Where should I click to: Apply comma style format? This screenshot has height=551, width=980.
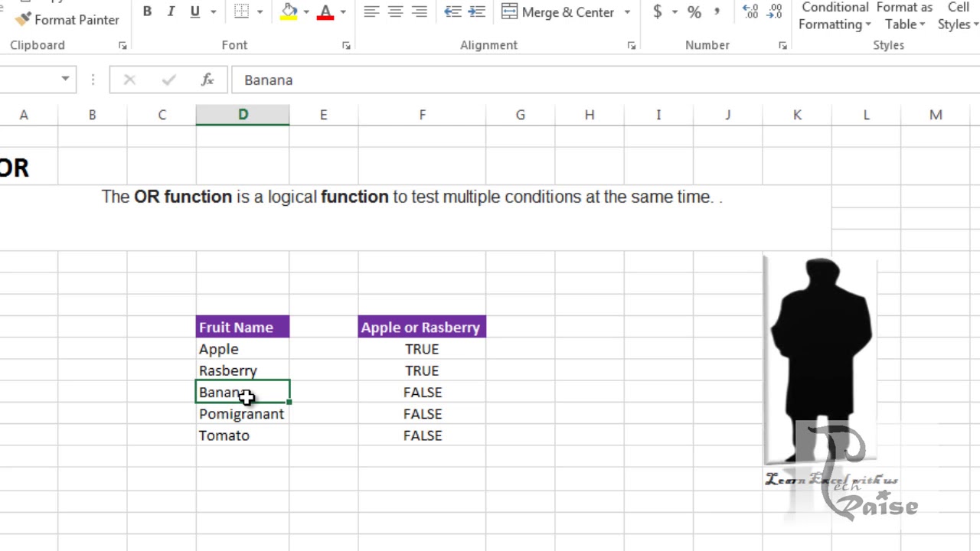pos(717,11)
